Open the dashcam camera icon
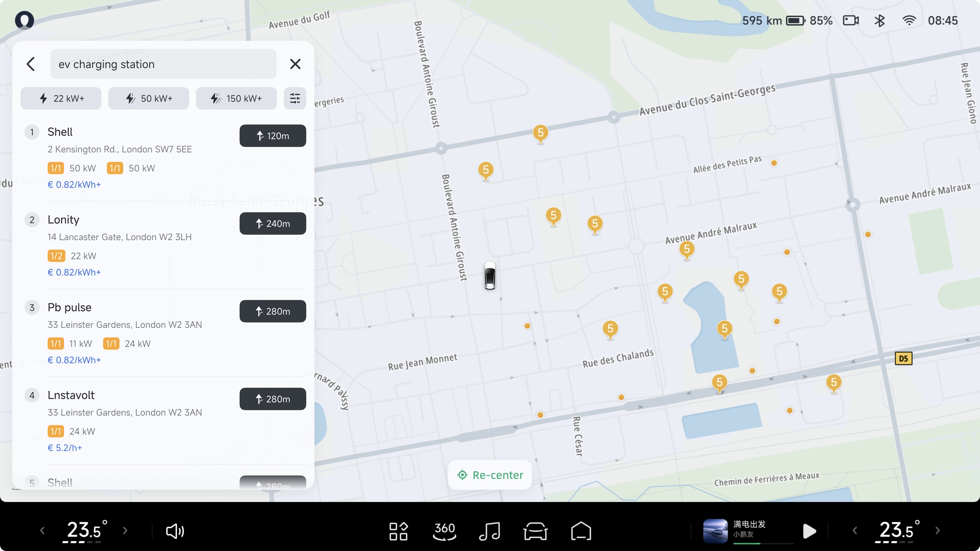This screenshot has width=980, height=551. [851, 20]
